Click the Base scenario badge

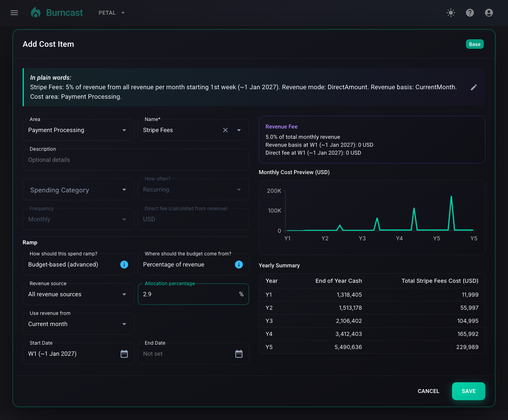(475, 44)
